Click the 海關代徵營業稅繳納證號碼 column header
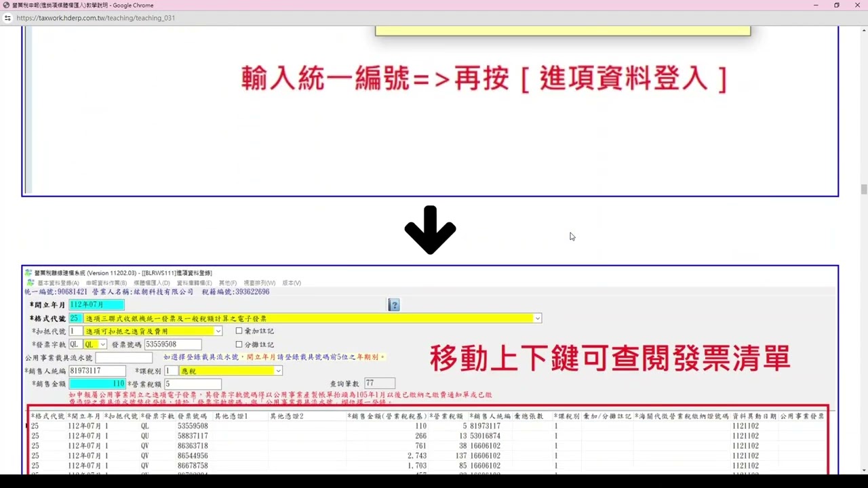 point(682,416)
